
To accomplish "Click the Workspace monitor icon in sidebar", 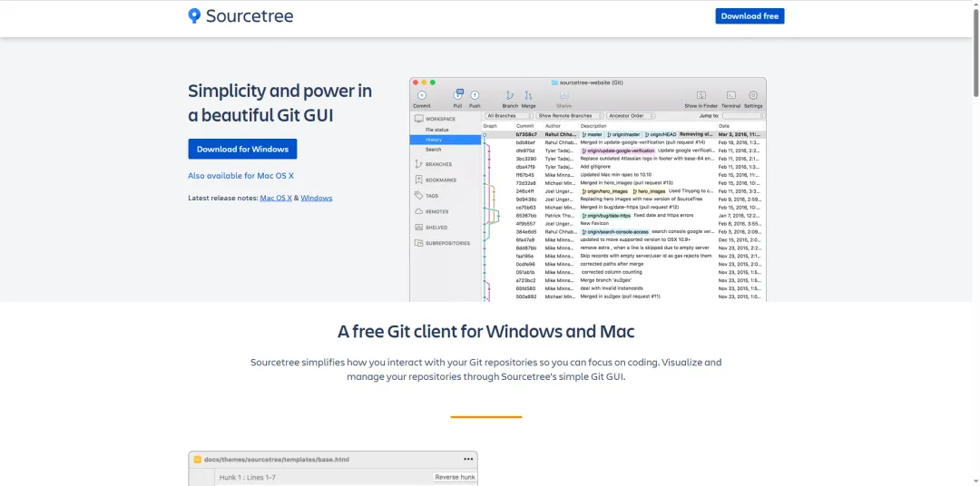I will click(x=418, y=118).
